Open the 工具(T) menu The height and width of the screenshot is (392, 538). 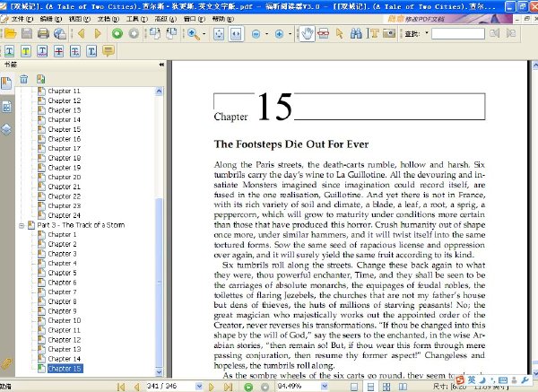[137, 19]
